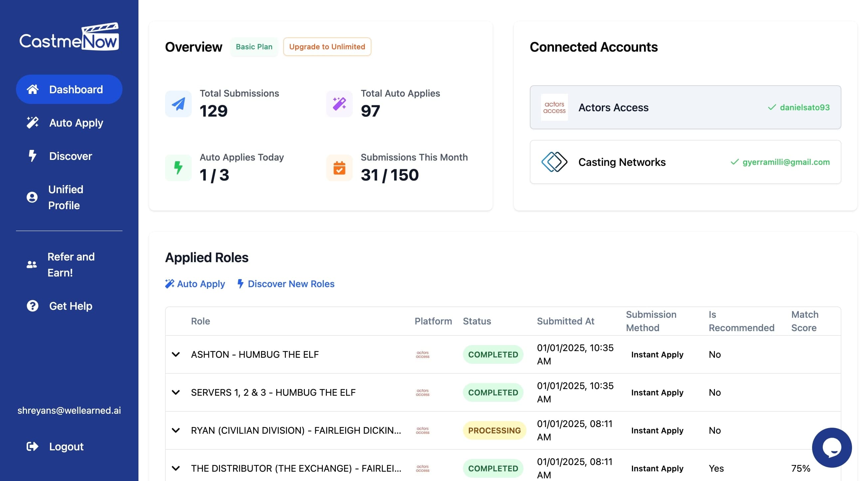Click the Submission Method column header

point(651,321)
